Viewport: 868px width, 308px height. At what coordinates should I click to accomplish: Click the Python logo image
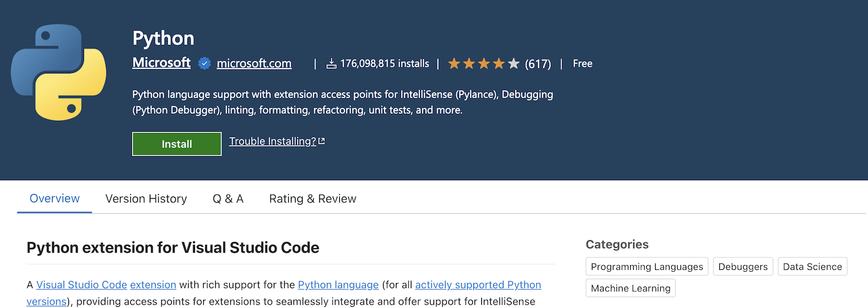coord(58,73)
